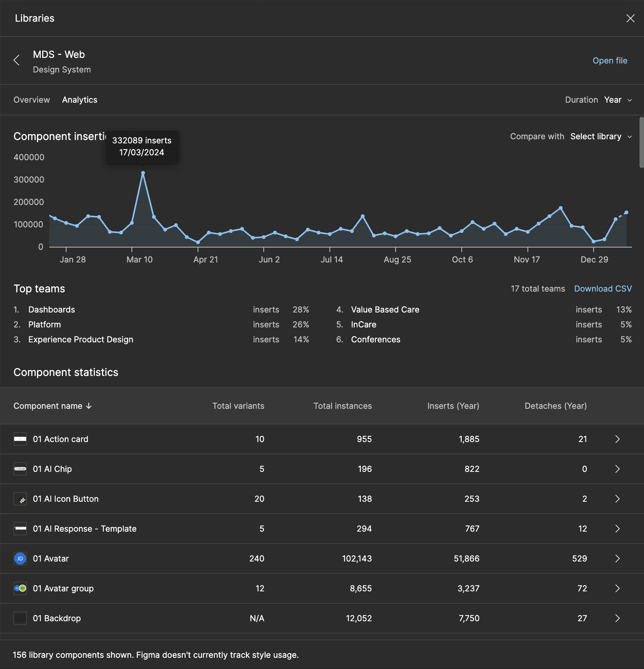Select the Conferences team entry
The height and width of the screenshot is (669, 644).
pyautogui.click(x=375, y=339)
